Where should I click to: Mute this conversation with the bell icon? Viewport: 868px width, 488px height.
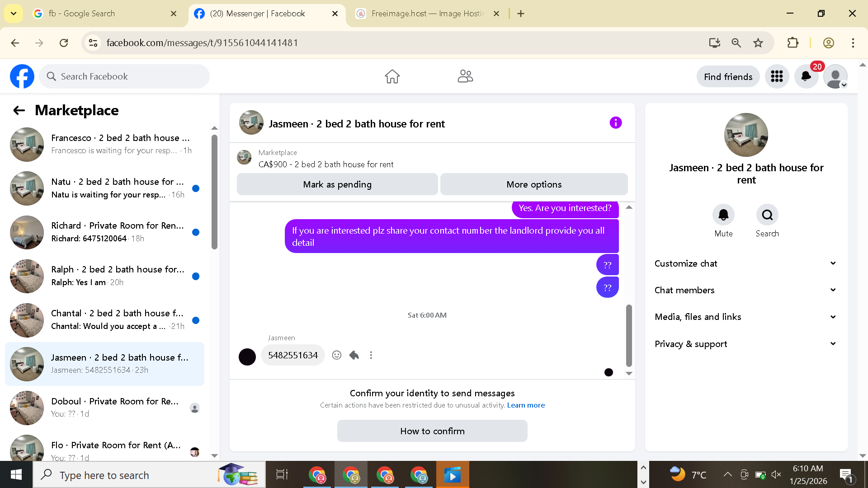[x=723, y=215]
